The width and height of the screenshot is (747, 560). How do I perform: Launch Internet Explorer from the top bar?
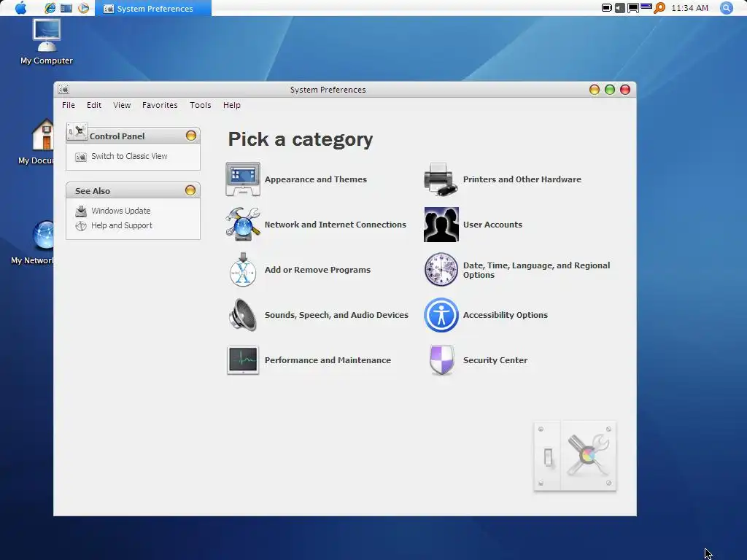point(50,8)
